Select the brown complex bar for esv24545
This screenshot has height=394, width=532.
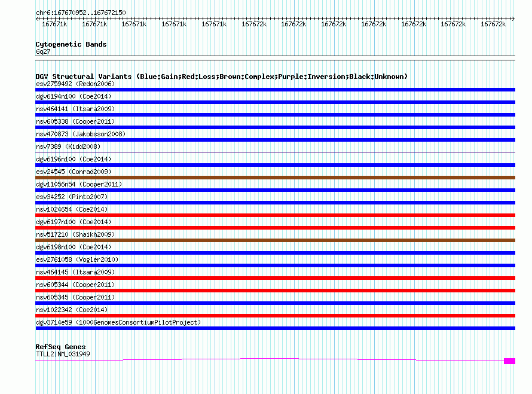coord(275,178)
